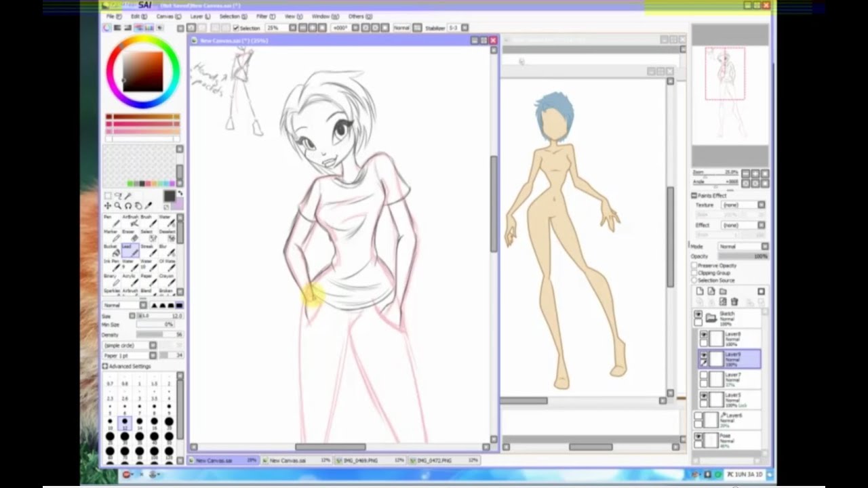Open the zoom percentage dropdown
The height and width of the screenshot is (488, 868).
click(293, 28)
